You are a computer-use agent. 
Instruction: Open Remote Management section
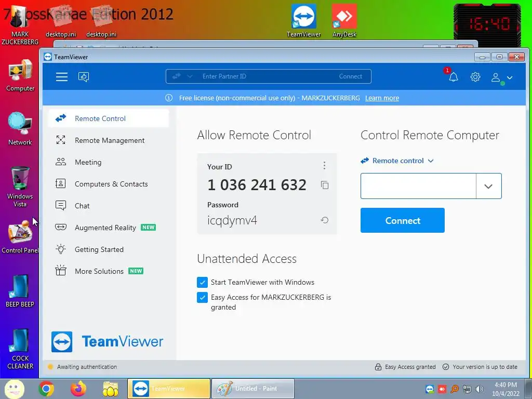pyautogui.click(x=109, y=140)
